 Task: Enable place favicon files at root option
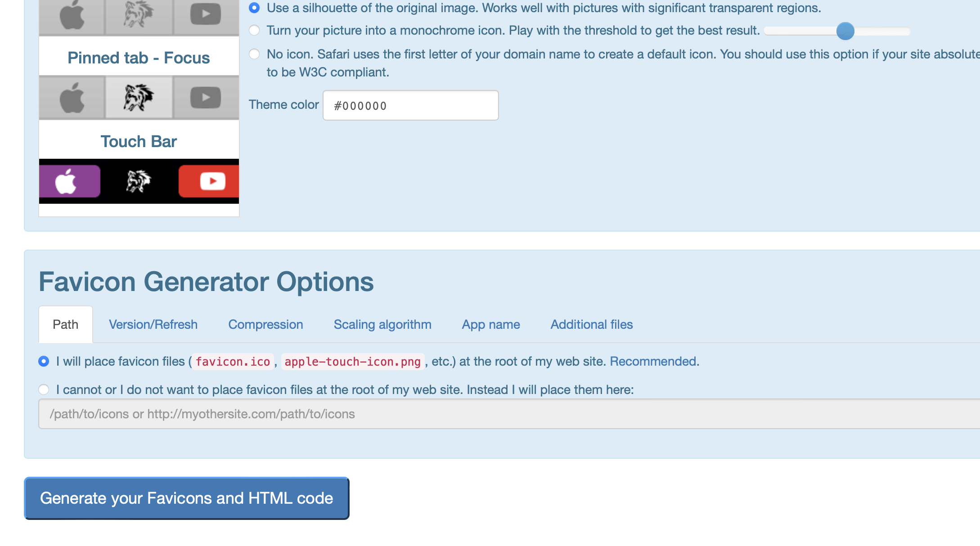pos(44,362)
